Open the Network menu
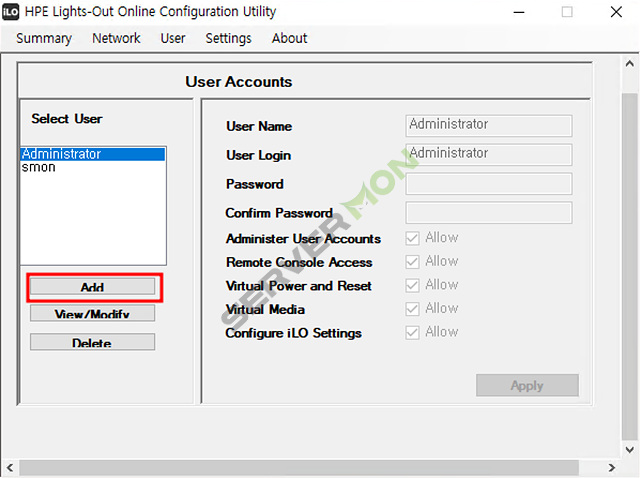Screen dimensions: 640x478 (116, 38)
